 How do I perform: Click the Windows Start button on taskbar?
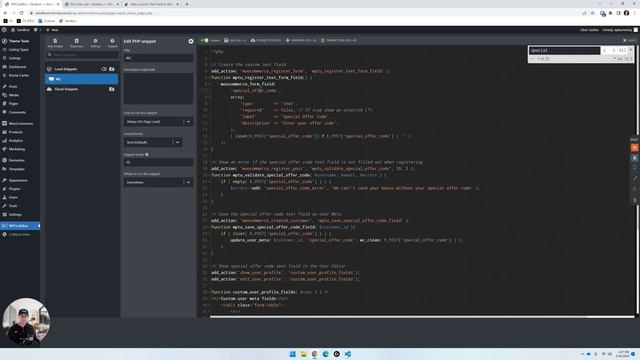point(293,354)
